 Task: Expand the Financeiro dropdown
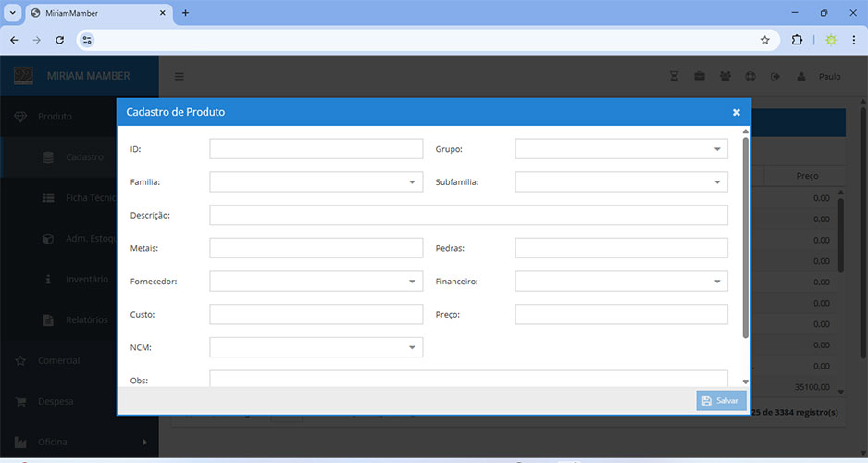621,282
